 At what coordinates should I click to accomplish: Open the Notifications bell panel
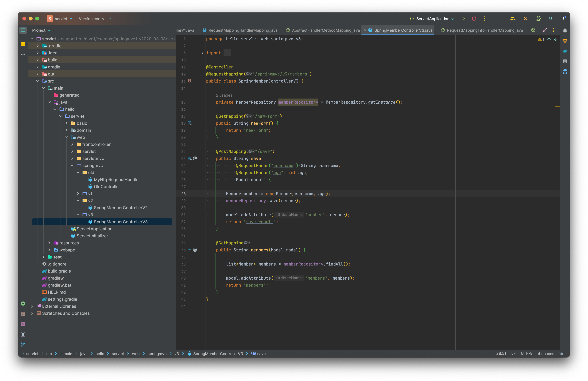point(565,30)
